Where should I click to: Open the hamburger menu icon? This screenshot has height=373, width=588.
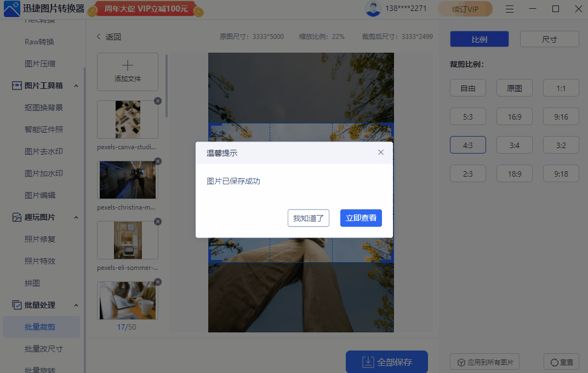(x=509, y=9)
